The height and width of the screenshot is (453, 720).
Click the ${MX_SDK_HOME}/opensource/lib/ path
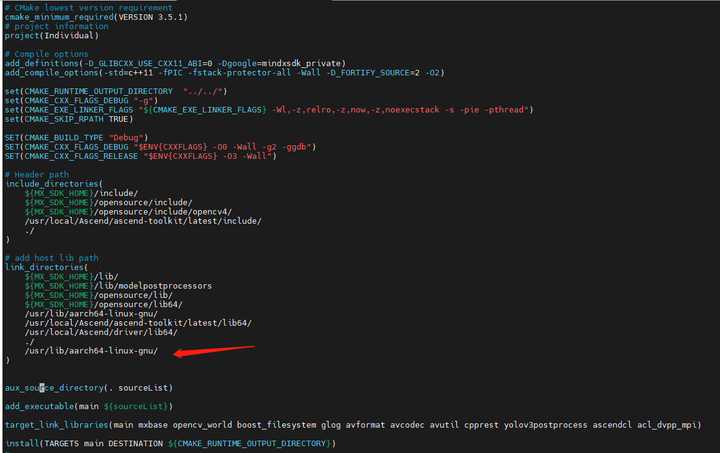click(99, 295)
